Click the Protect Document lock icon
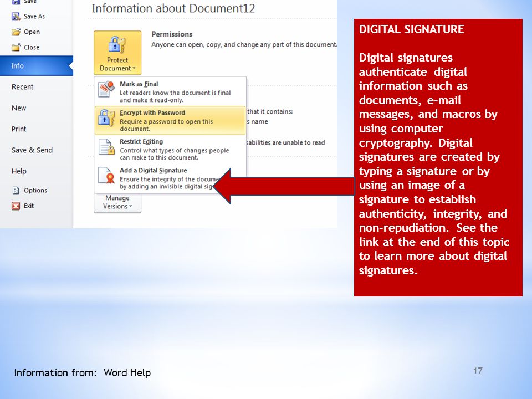 coord(117,44)
